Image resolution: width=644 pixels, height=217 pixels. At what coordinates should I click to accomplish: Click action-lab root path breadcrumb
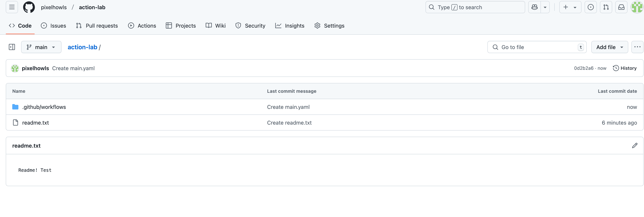click(82, 47)
